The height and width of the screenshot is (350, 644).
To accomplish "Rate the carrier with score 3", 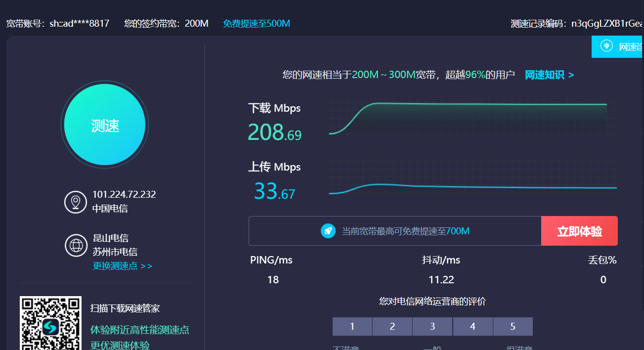I will (432, 326).
